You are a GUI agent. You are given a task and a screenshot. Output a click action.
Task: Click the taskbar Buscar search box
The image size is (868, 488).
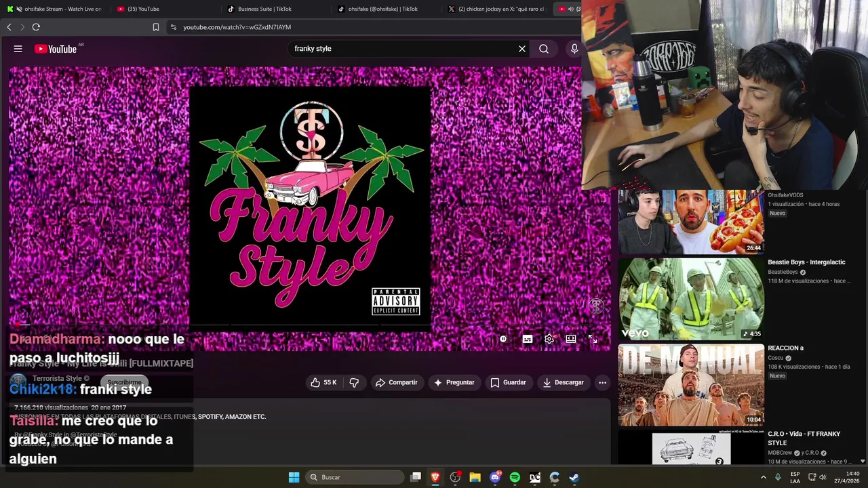[x=355, y=477]
